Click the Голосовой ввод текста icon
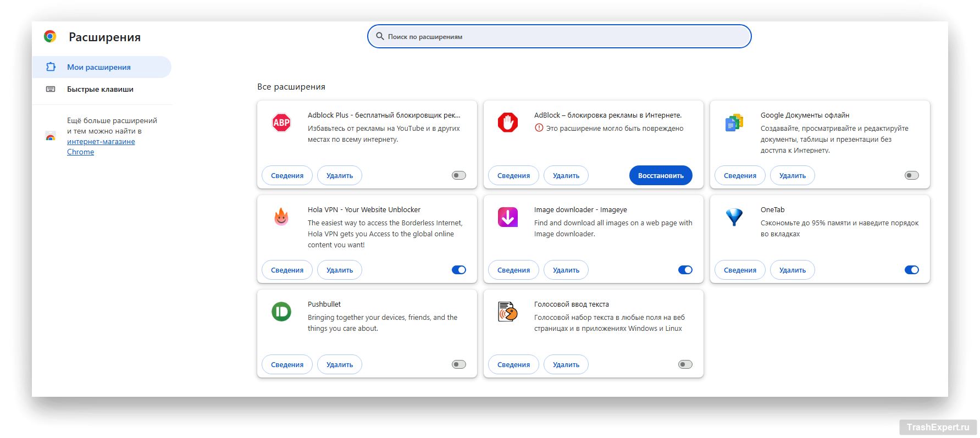Viewport: 980px width, 438px height. point(507,312)
